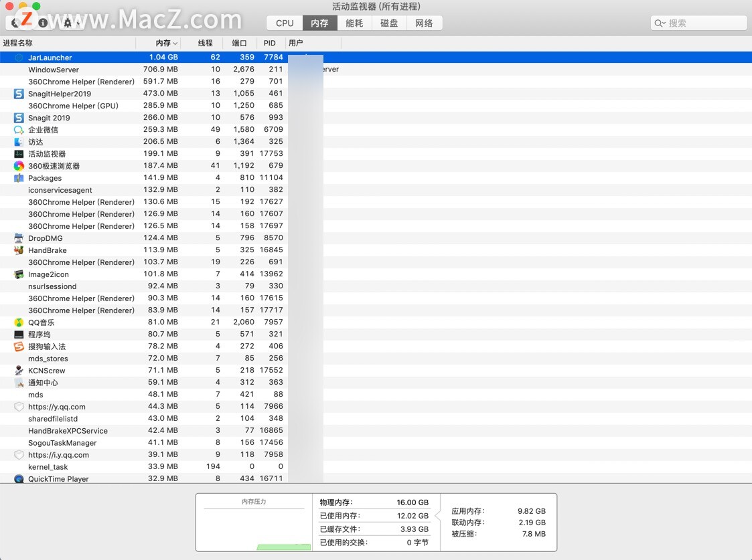Click the SnagitHelper2019 app icon

tap(19, 94)
